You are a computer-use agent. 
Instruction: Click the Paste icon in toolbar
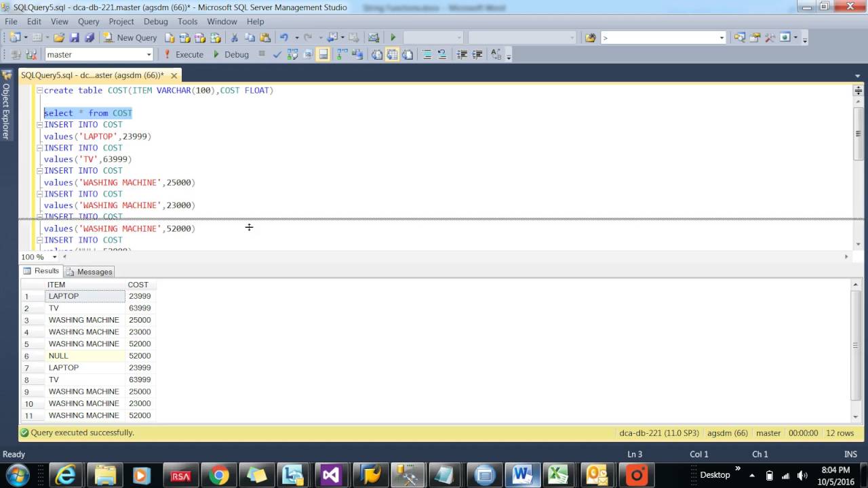pos(265,37)
